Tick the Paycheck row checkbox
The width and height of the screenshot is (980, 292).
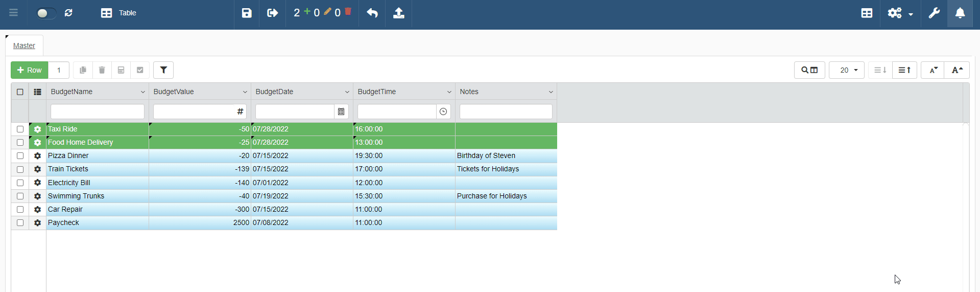click(x=20, y=223)
